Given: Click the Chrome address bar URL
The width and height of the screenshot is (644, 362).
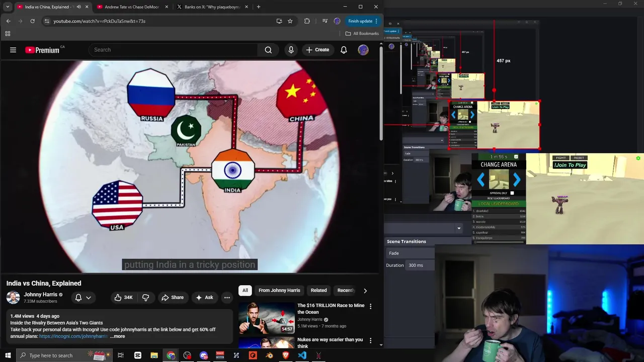Looking at the screenshot, I should click(x=100, y=21).
